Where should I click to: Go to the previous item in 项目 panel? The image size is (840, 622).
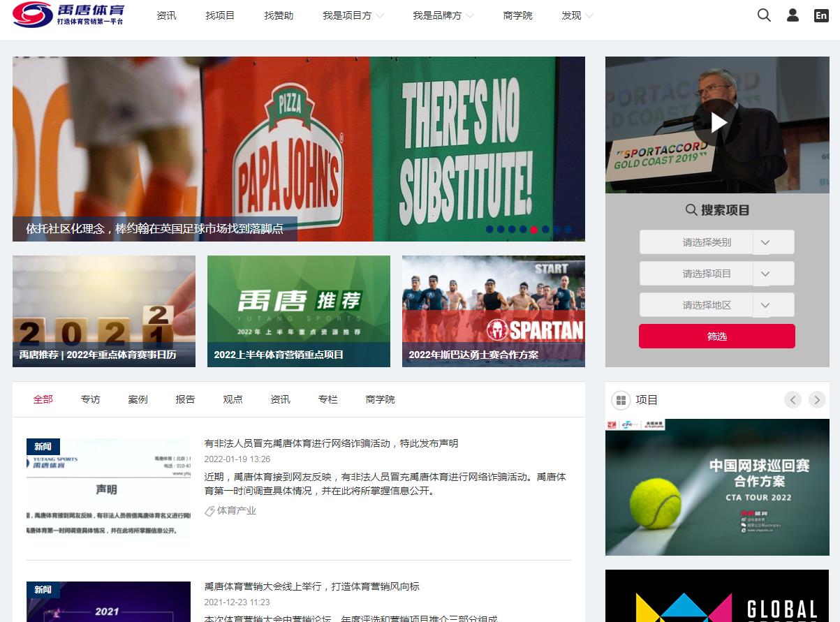[793, 399]
